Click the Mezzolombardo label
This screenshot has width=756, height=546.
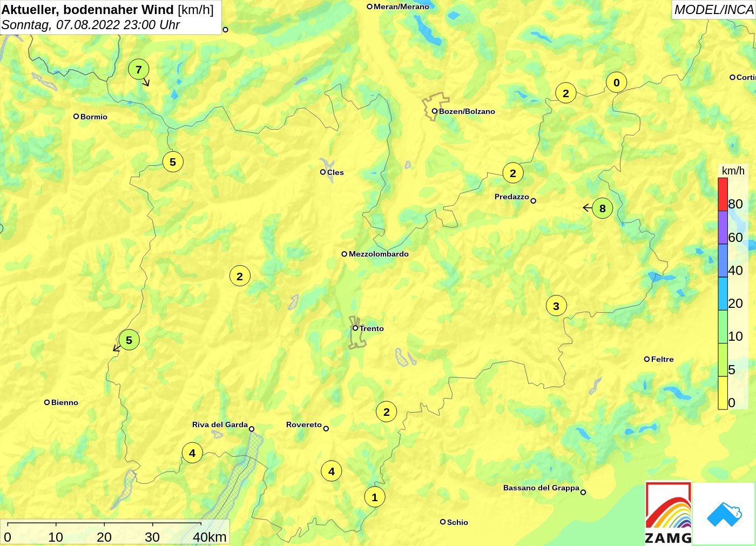[x=379, y=254]
